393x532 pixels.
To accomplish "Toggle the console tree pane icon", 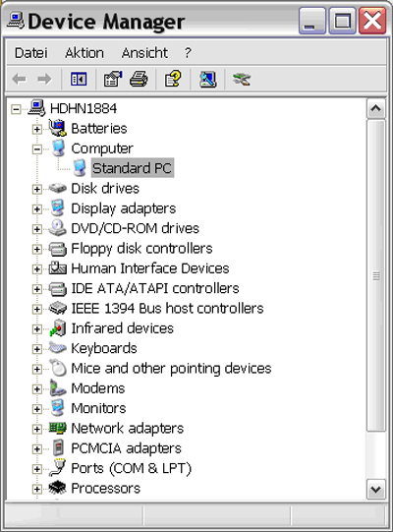I will coord(79,80).
